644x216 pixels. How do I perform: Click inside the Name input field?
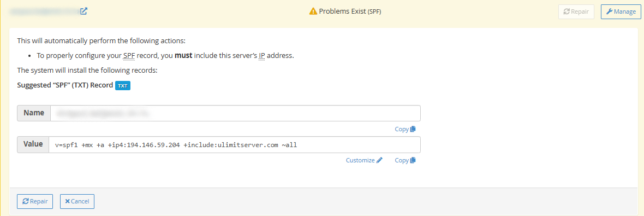235,113
